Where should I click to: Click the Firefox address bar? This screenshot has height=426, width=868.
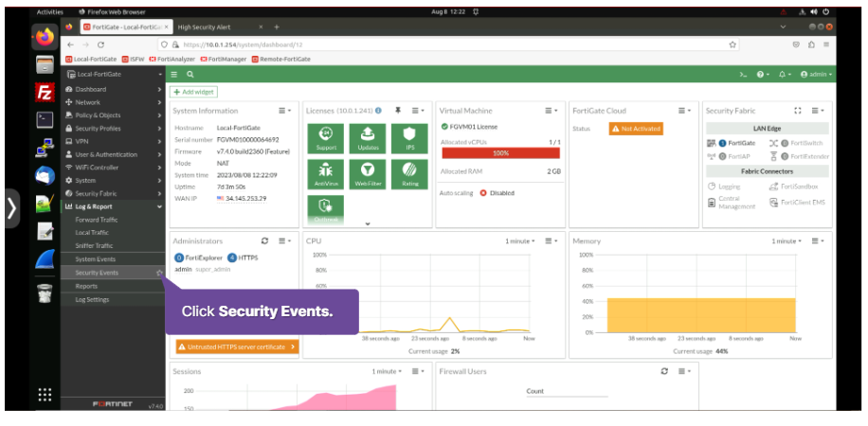(x=448, y=44)
